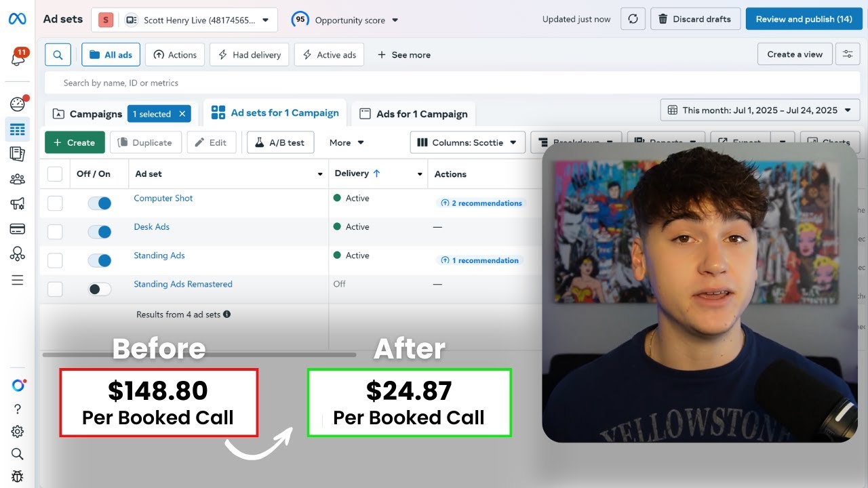Open 2 recommendations for Computer Shot
This screenshot has height=488, width=868.
481,203
